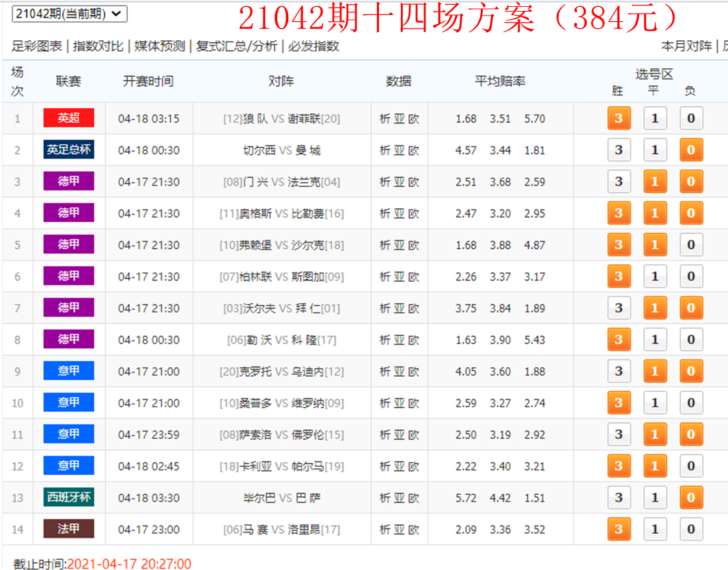The width and height of the screenshot is (728, 570).
Task: Toggle pick 0 for 卡利亚 VS 帕尔马
Action: pyautogui.click(x=691, y=466)
